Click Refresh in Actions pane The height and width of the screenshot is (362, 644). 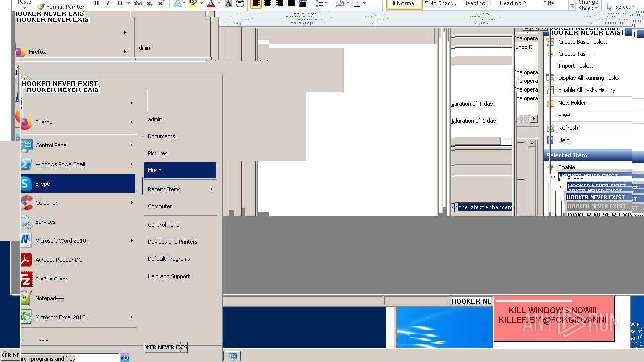pos(568,128)
